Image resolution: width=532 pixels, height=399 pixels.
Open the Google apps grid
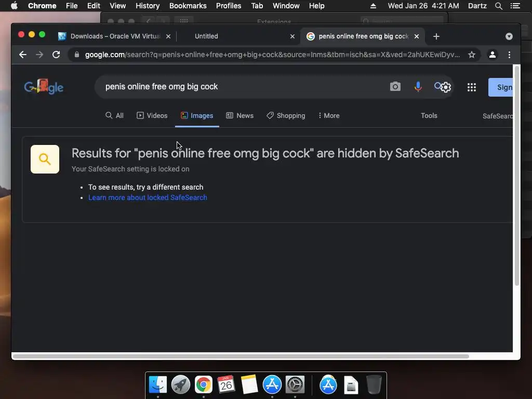[x=472, y=87]
